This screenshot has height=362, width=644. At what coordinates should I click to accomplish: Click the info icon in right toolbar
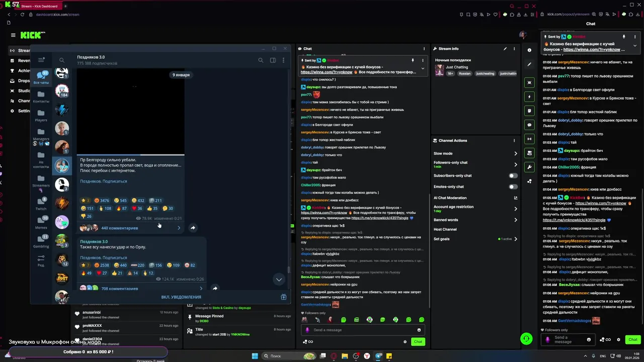[529, 50]
